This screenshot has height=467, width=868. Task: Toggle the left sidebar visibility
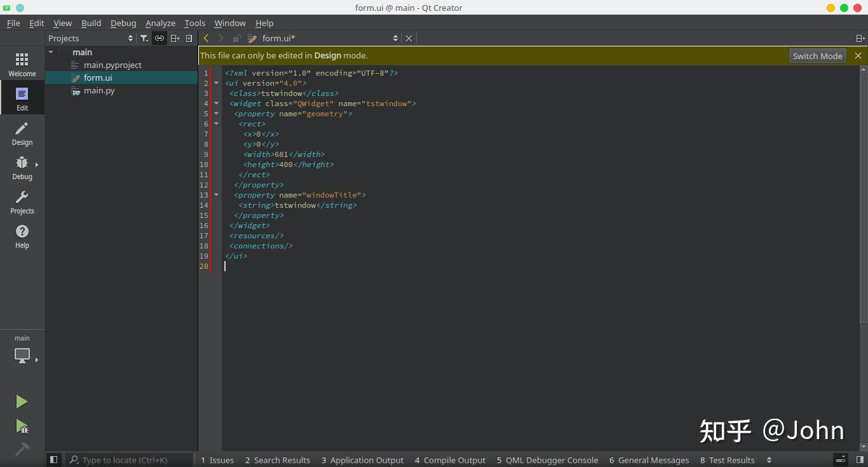[x=53, y=460]
